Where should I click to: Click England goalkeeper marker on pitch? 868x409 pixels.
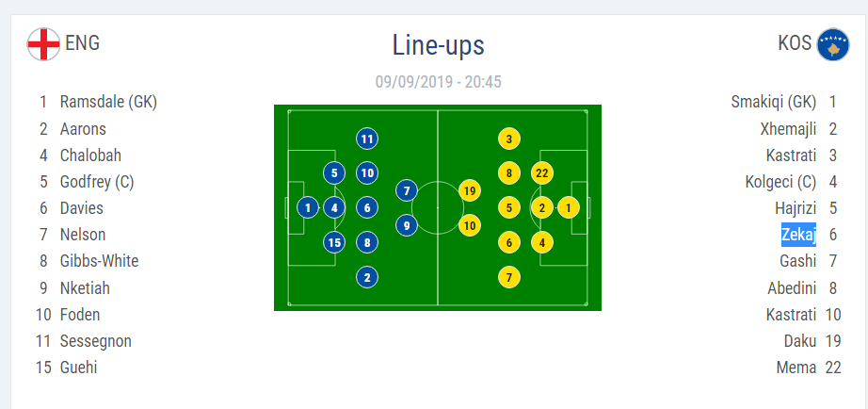click(x=308, y=207)
